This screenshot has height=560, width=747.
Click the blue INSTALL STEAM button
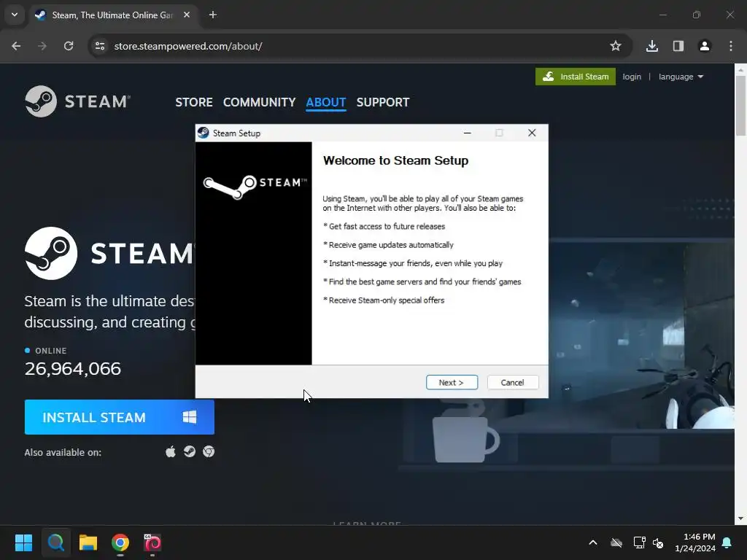(119, 417)
